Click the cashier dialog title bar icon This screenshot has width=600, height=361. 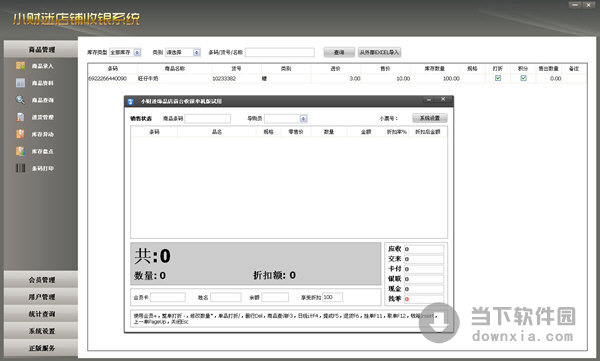tap(130, 101)
